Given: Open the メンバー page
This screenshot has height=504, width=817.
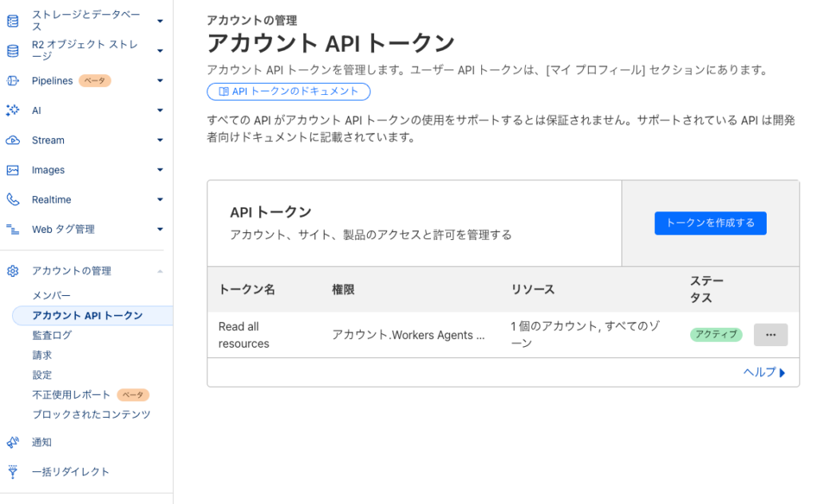Looking at the screenshot, I should coord(52,296).
